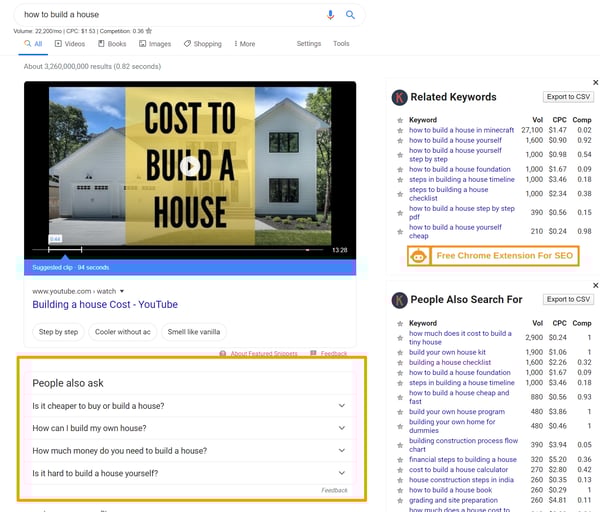
Task: Star 'how to build a house foundation' in Related Keywords
Action: pos(400,170)
